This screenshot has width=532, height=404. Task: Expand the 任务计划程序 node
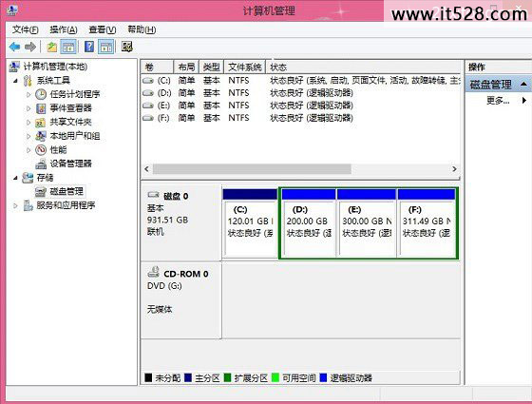click(28, 95)
